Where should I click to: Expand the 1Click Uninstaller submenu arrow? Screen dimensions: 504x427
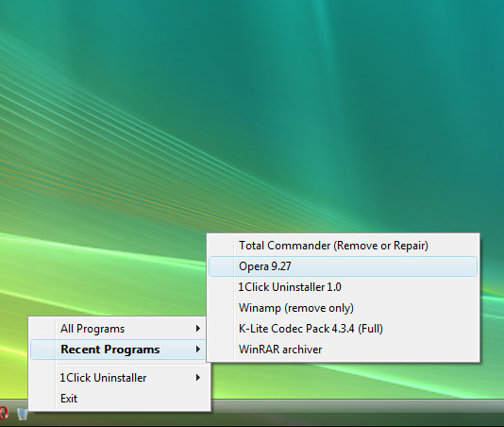pos(198,378)
